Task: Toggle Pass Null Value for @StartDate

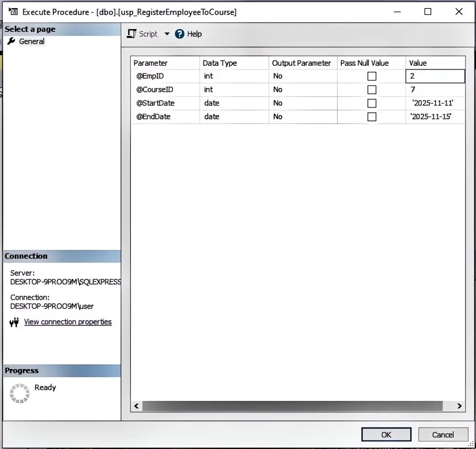Action: [x=372, y=103]
